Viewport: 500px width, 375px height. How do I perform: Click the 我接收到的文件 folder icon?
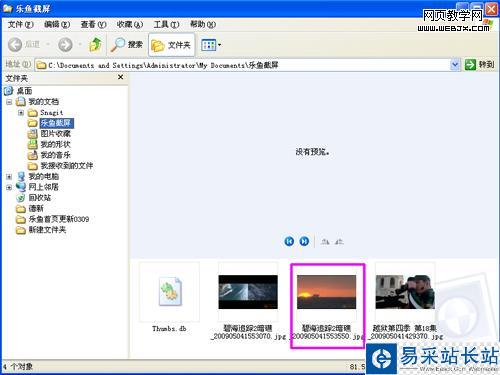[x=33, y=166]
